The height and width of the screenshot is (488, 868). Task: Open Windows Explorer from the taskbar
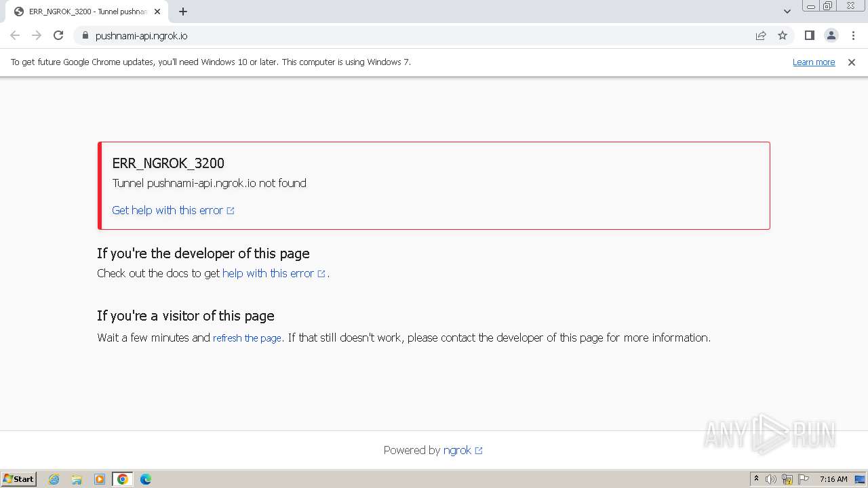pyautogui.click(x=77, y=479)
